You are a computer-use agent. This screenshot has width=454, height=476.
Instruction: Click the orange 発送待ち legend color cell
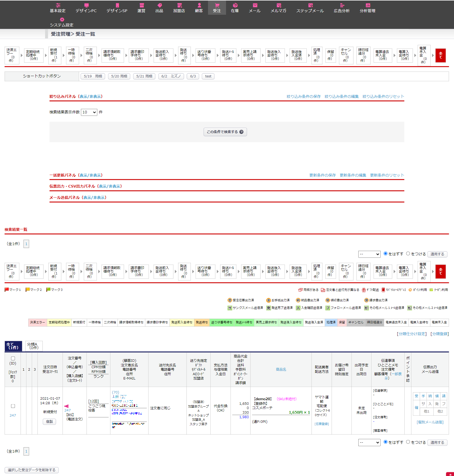[202, 322]
